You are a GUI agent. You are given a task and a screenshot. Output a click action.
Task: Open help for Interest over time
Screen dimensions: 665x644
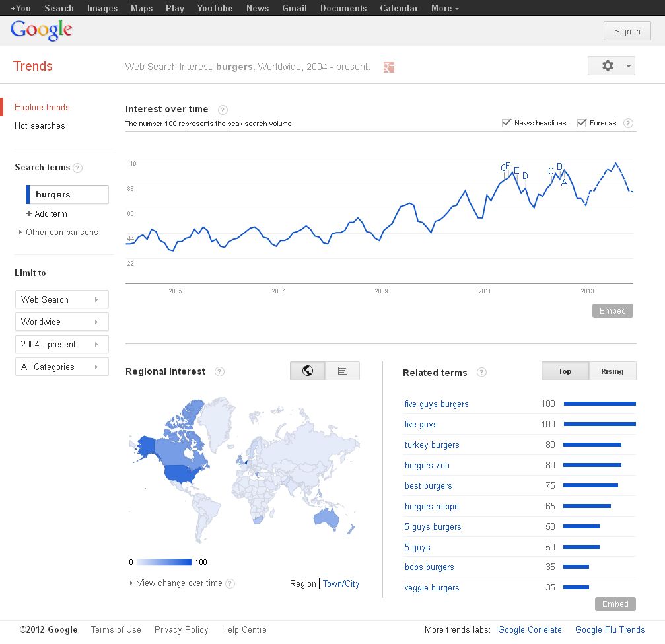(223, 110)
